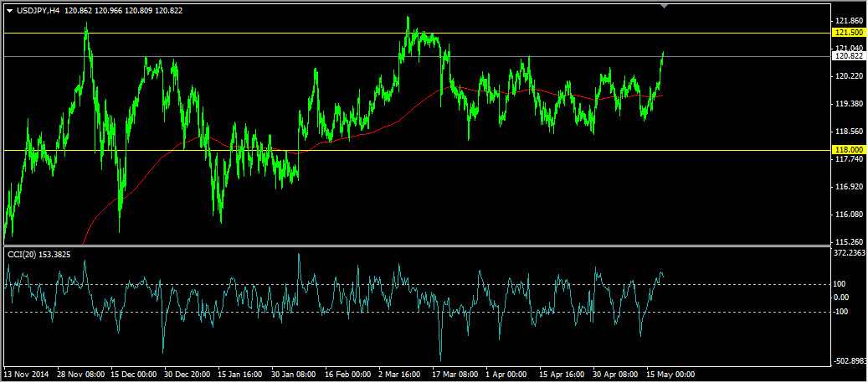Click the CCI -100 level label

coord(843,312)
